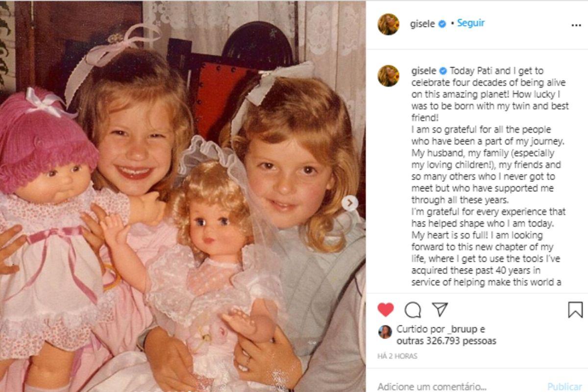Open the gisele username in the caption
The height and width of the screenshot is (392, 588).
[x=422, y=71]
